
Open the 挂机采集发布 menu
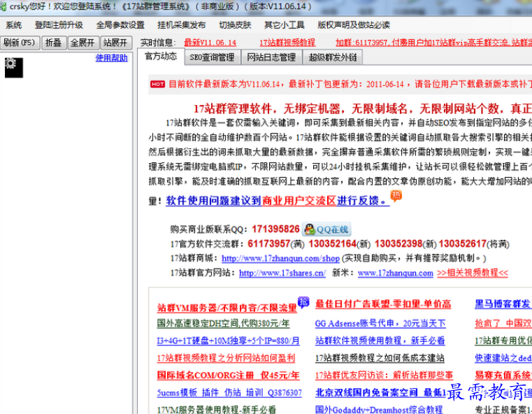[x=182, y=25]
